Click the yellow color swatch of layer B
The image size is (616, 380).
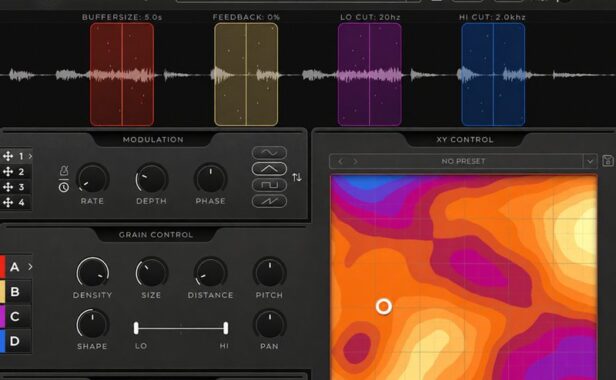point(2,292)
